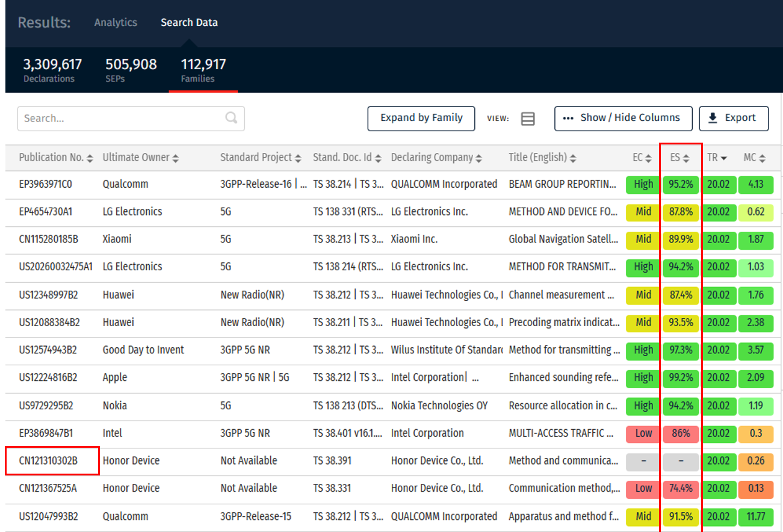The image size is (783, 532).
Task: Sort by EC column
Action: point(642,158)
